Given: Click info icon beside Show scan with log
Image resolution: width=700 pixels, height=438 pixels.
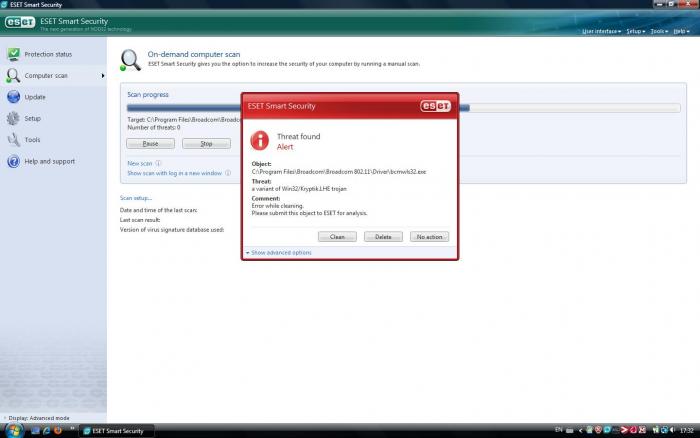Looking at the screenshot, I should click(228, 173).
